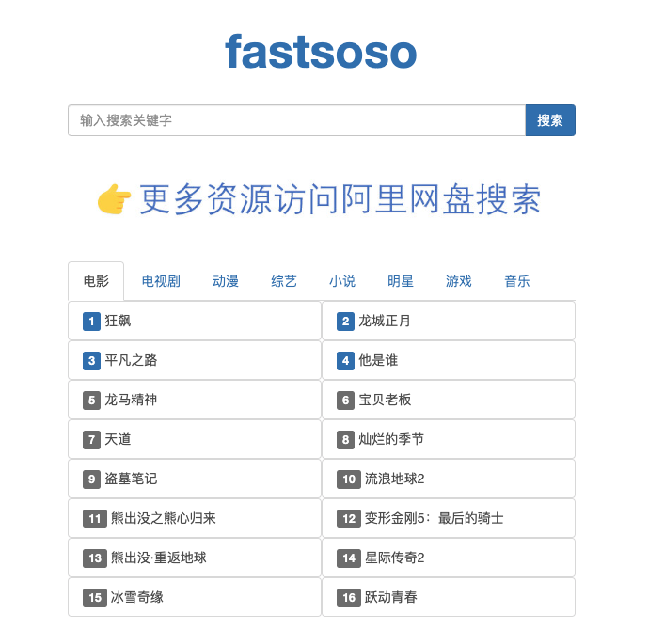Open the 小说 tab
Image resolution: width=664 pixels, height=644 pixels.
[342, 281]
